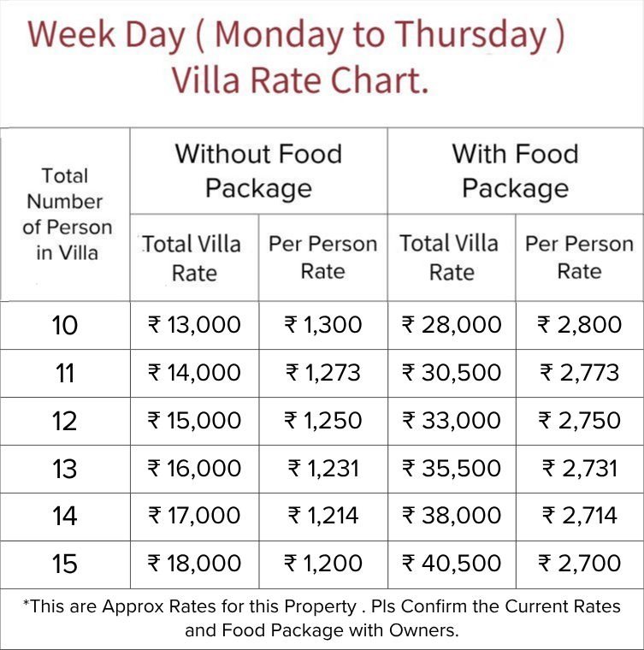644x650 pixels.
Task: Click the ₹ 2,714 per person rate
Action: coord(580,517)
